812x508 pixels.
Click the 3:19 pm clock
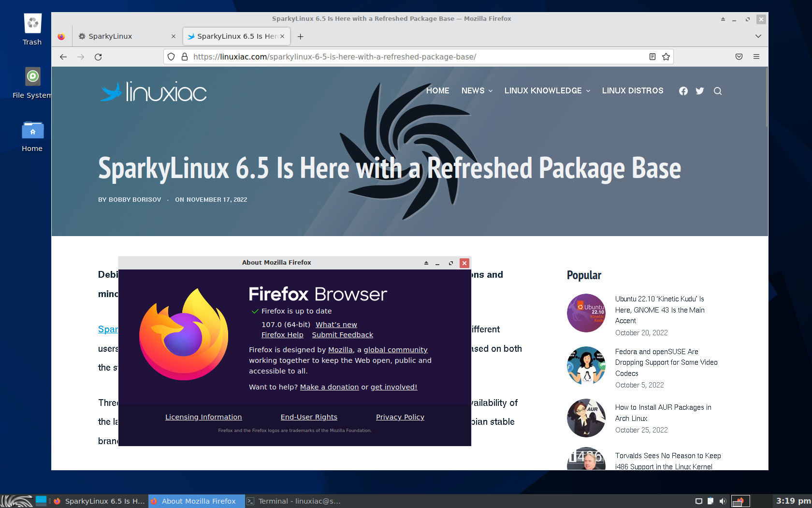coord(793,501)
